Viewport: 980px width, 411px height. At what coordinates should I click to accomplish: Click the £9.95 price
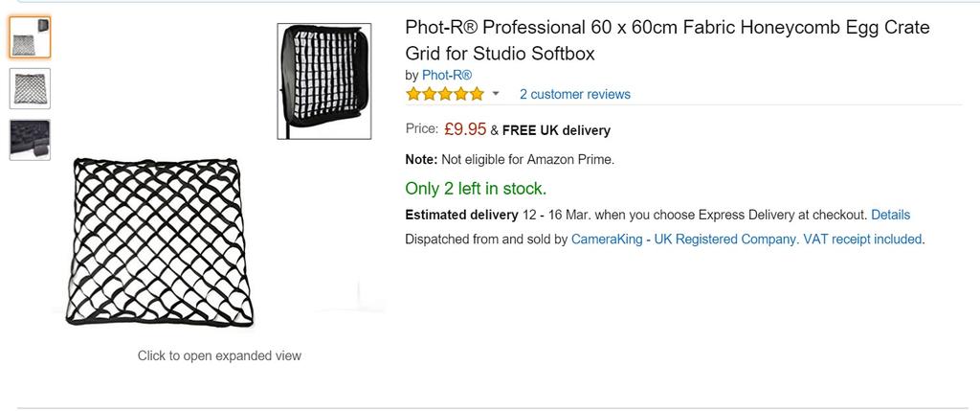pos(465,128)
